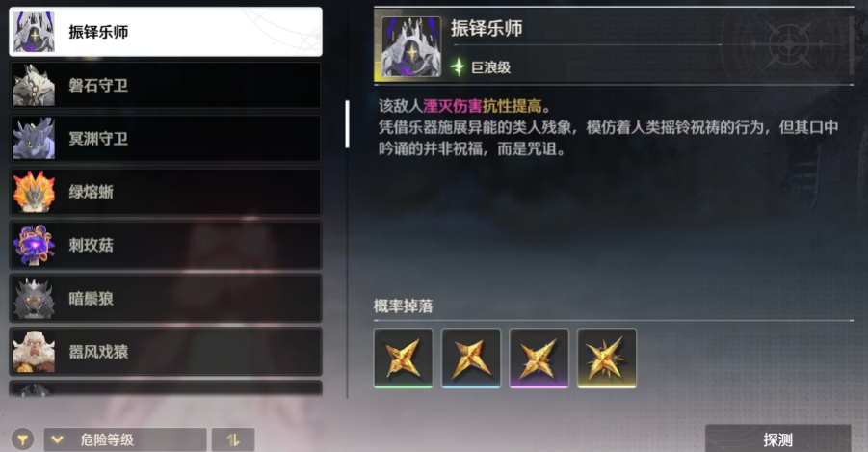
Task: Click the enemy list scrollbar handle
Action: (x=347, y=124)
